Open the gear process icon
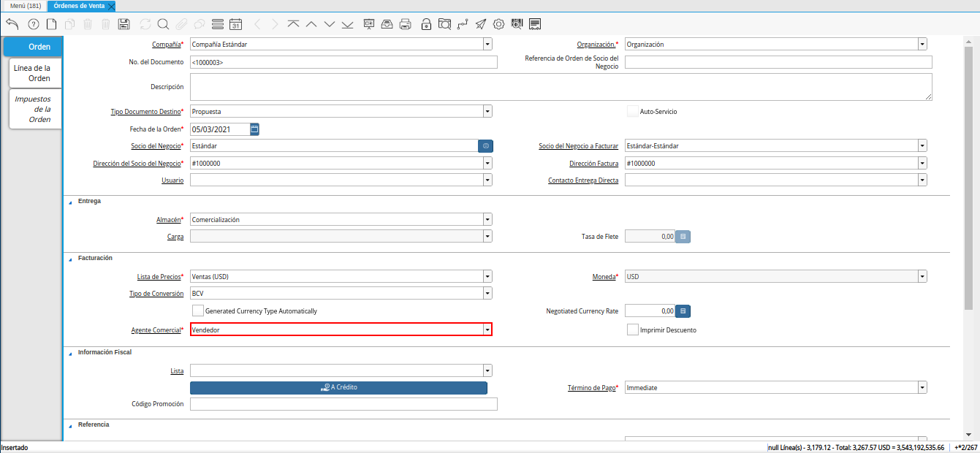 click(498, 24)
